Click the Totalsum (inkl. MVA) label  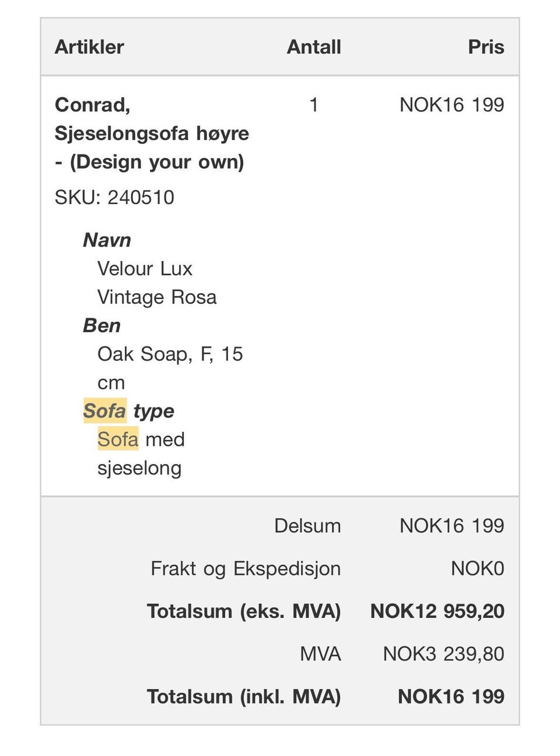(x=244, y=696)
